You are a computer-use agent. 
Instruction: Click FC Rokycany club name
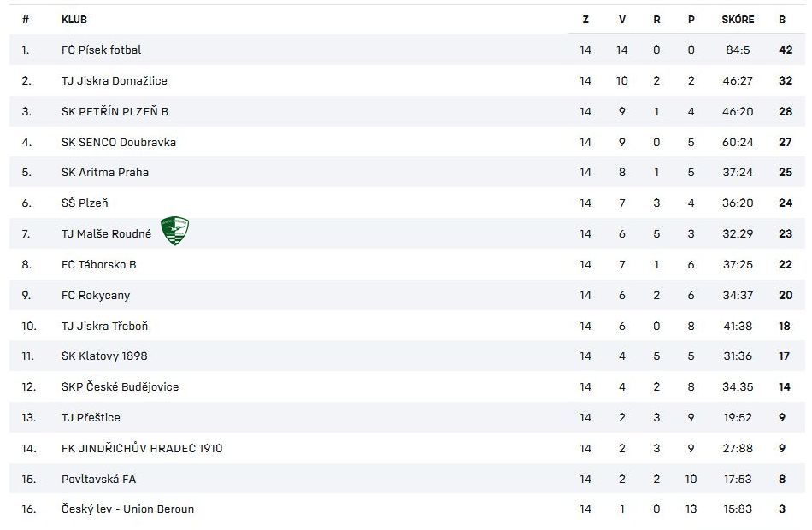[x=96, y=296]
